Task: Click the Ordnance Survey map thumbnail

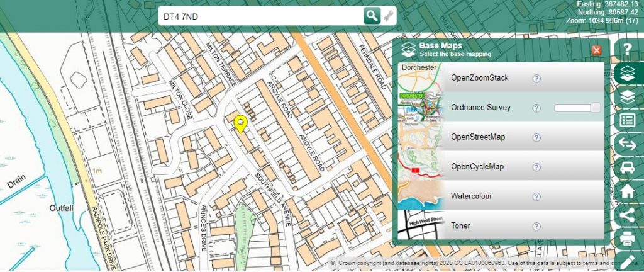Action: (420, 107)
